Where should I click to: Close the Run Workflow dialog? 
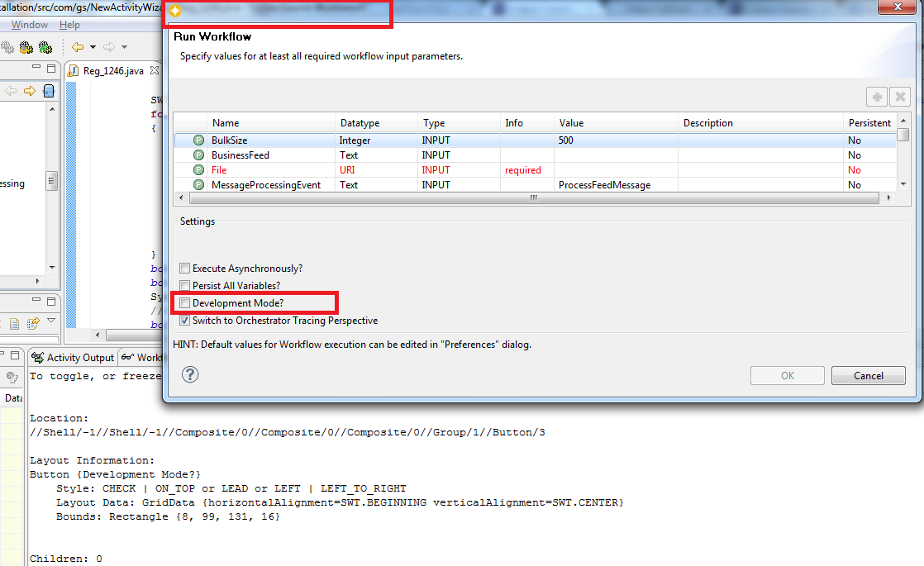898,7
